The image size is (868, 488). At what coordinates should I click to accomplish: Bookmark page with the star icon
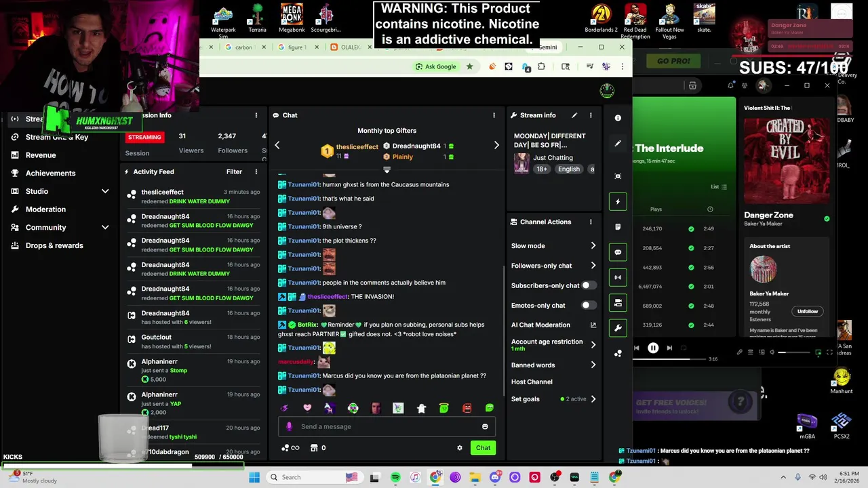pos(469,66)
